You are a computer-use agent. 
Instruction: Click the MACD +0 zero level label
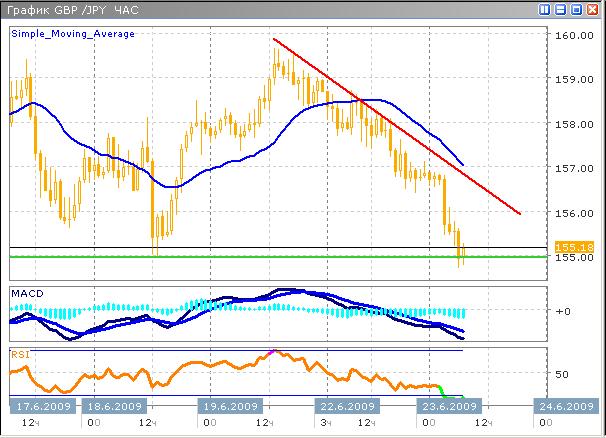tap(562, 311)
